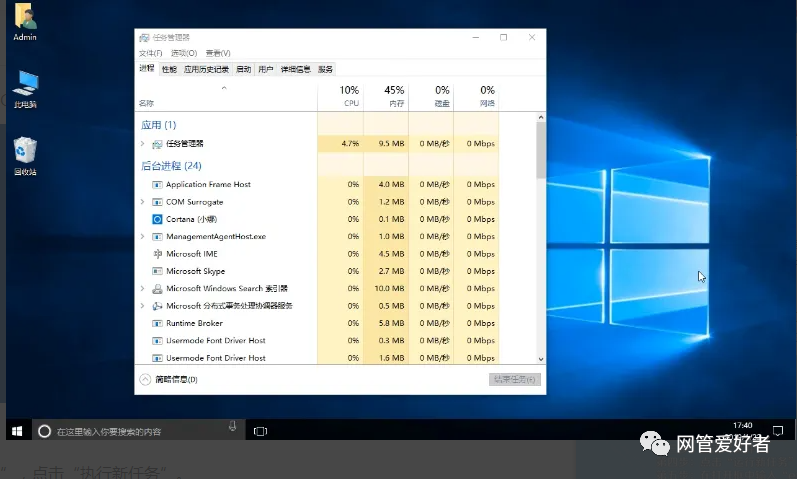
Task: Expand the Microsoft Windows Search indexer group
Action: (x=142, y=288)
